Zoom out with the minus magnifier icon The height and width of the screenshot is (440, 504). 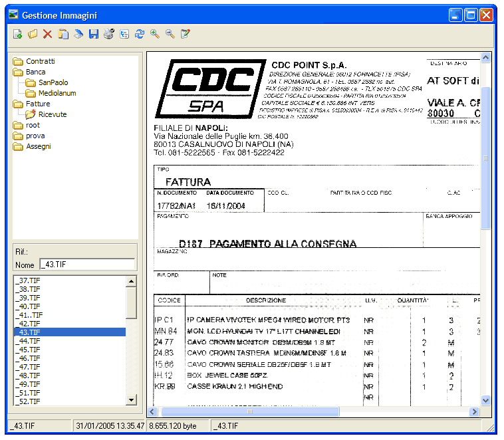[x=170, y=34]
